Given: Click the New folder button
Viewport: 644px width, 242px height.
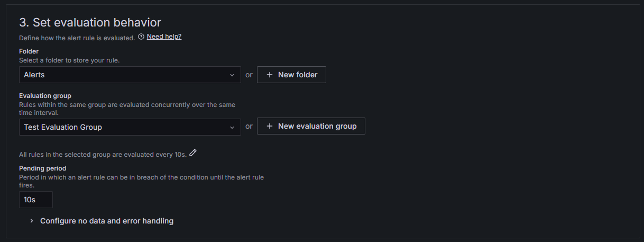Looking at the screenshot, I should 291,75.
